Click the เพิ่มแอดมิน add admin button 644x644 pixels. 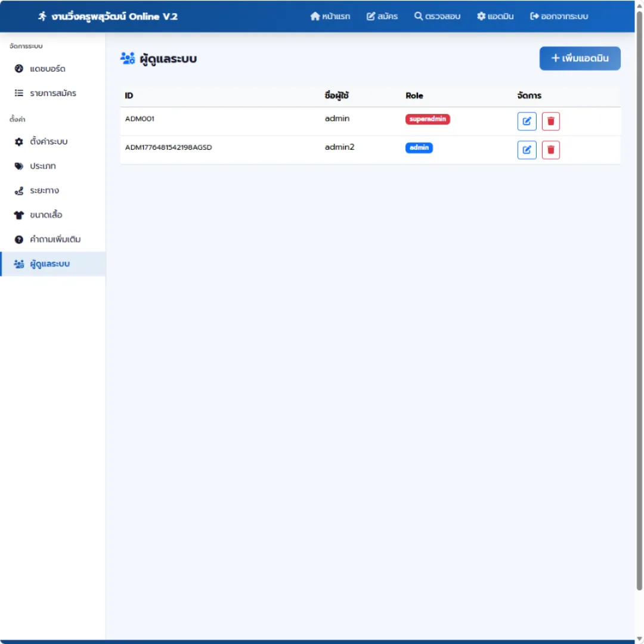pyautogui.click(x=580, y=58)
